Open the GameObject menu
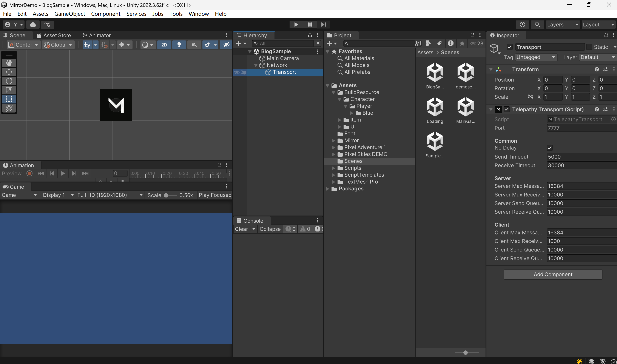617x364 pixels. coord(70,14)
